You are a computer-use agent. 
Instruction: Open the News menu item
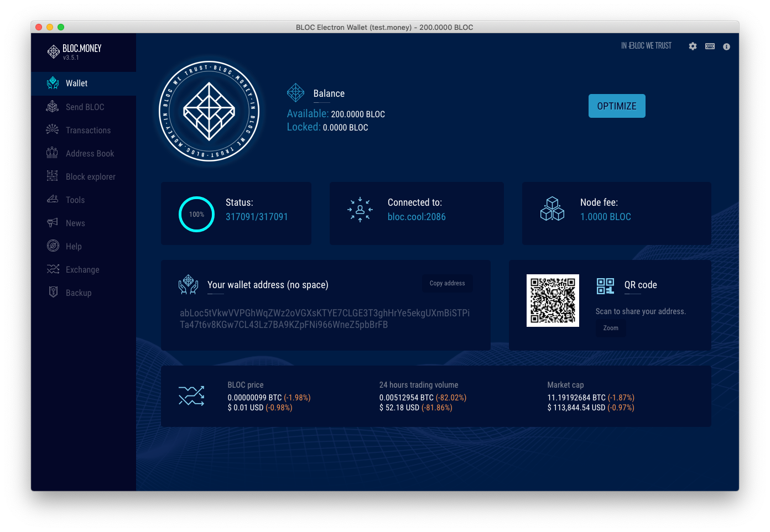pos(84,223)
